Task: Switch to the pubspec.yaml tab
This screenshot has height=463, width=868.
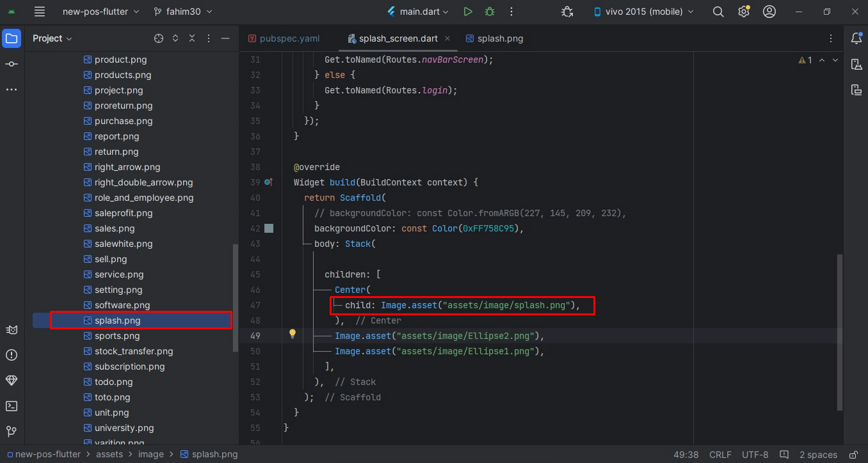Action: (x=284, y=38)
